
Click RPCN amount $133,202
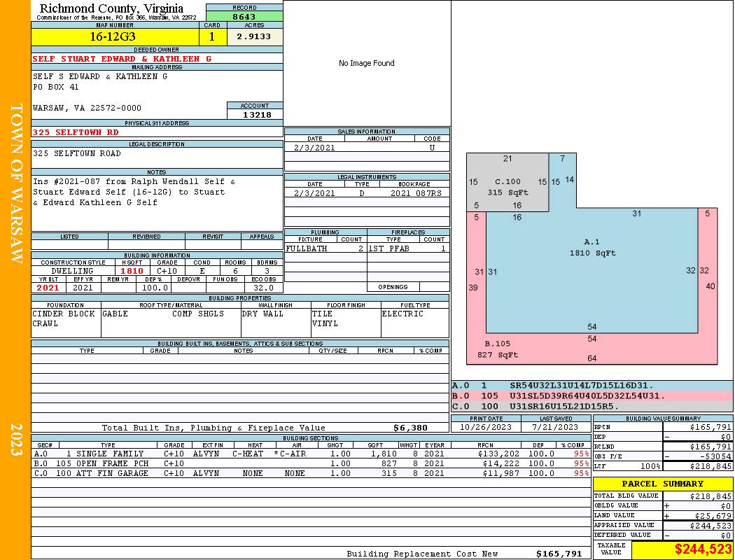click(498, 454)
